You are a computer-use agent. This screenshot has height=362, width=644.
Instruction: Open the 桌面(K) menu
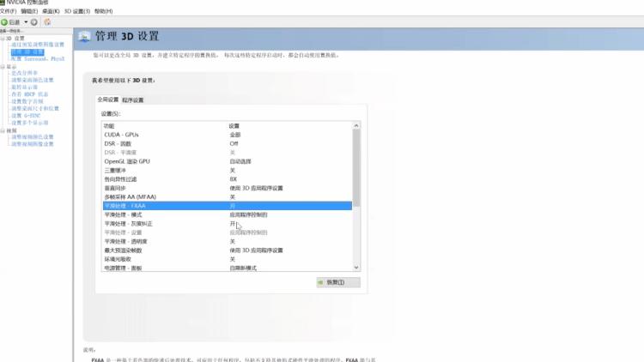(51, 11)
